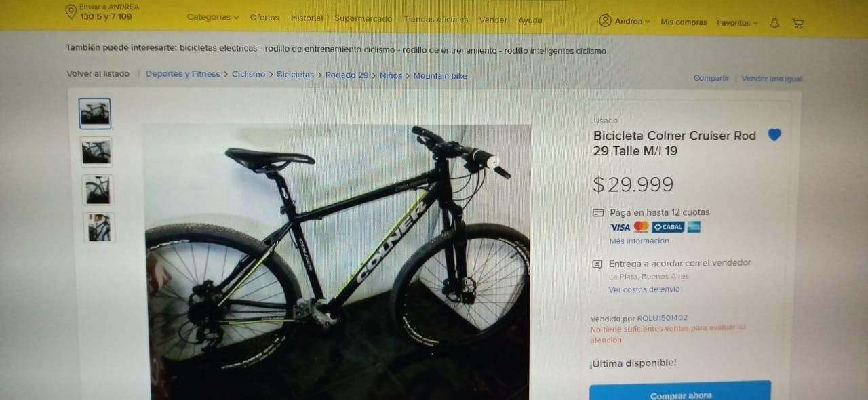Open the Supermercado menu item
The width and height of the screenshot is (868, 400).
(363, 19)
